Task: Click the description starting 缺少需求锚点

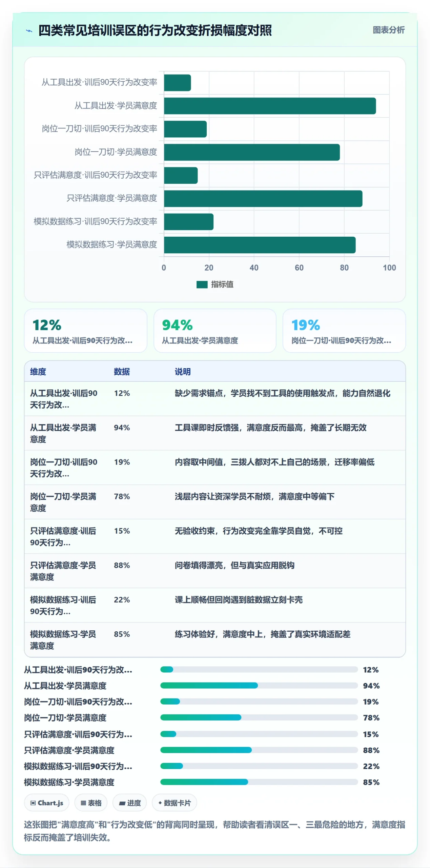Action: click(x=283, y=393)
